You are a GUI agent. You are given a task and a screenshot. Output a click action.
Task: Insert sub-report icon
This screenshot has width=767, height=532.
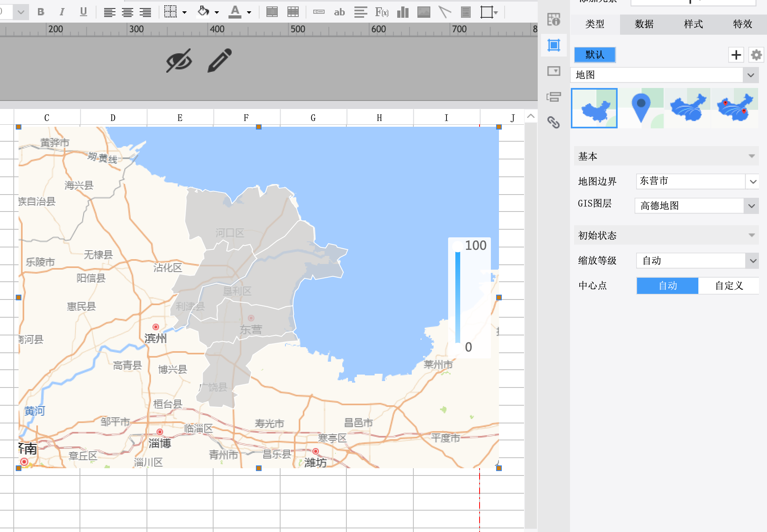466,12
